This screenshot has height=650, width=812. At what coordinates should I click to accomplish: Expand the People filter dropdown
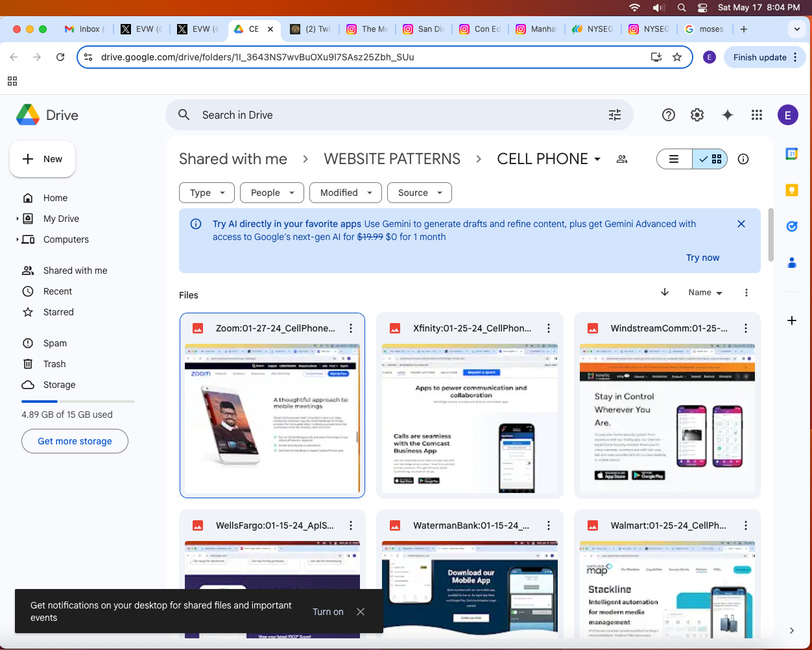272,193
